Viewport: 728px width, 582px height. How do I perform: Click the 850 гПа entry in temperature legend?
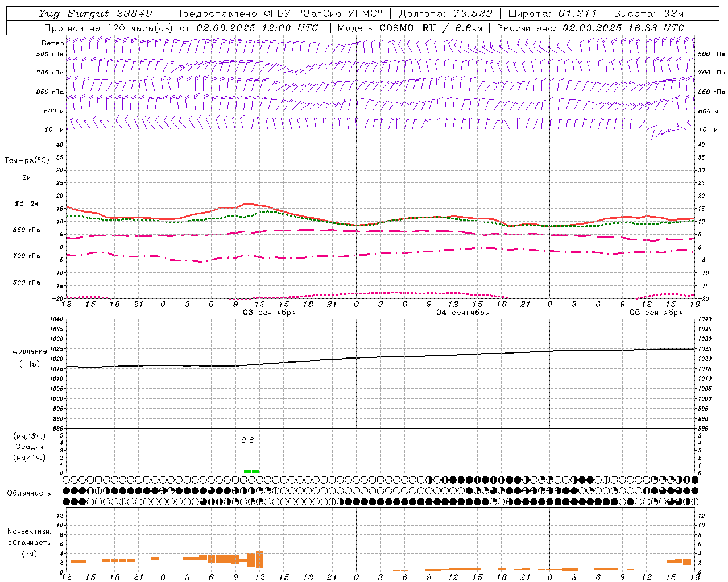27,230
